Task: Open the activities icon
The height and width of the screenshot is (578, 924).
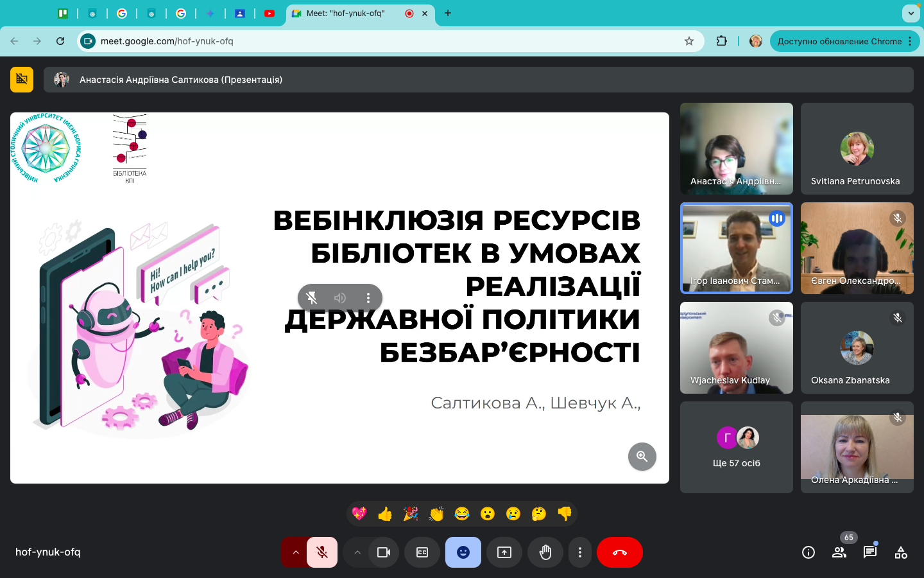Action: click(901, 552)
